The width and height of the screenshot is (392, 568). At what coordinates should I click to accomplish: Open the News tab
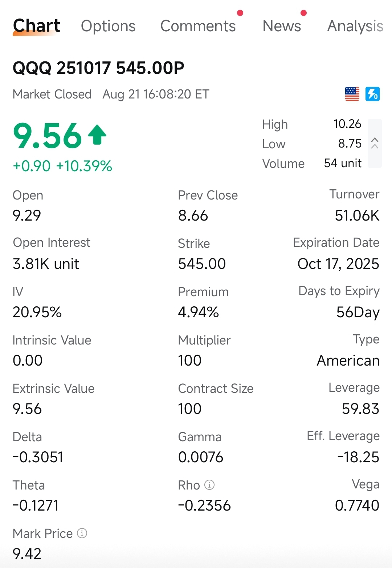(x=282, y=26)
